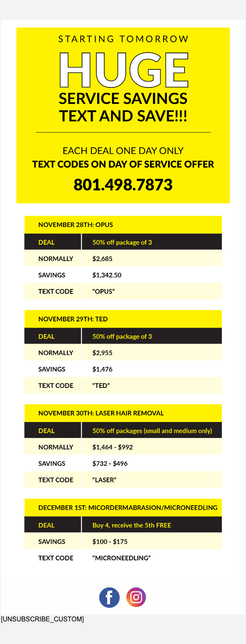Screen dimensions: 246x644
Task: Click the "TED" text code value
Action: (101, 386)
